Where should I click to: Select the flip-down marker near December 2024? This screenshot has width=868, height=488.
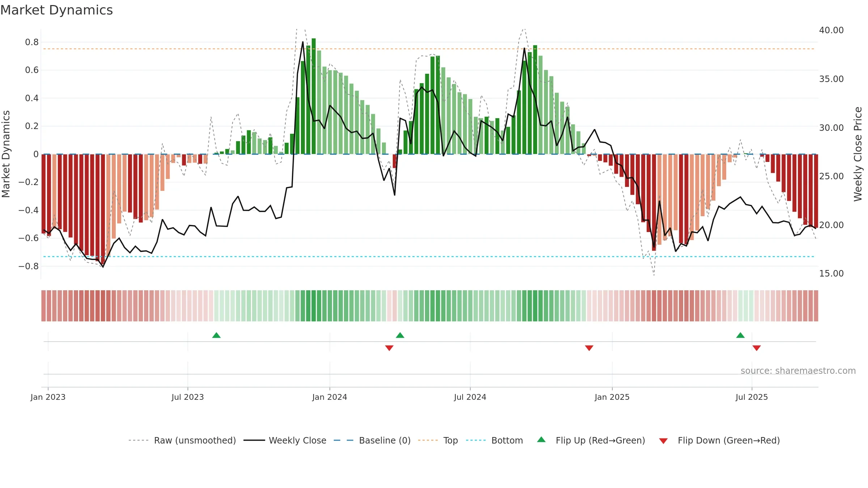(x=589, y=348)
